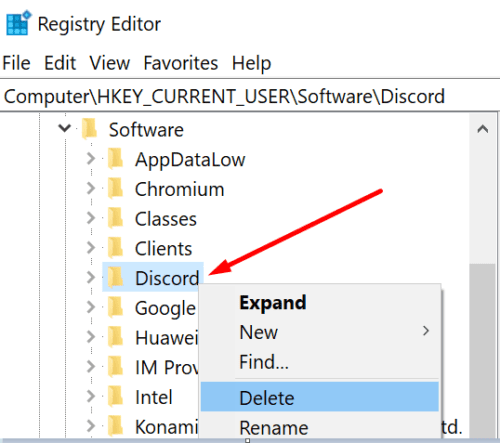Collapse the Software tree node
This screenshot has width=500, height=443.
tap(64, 128)
